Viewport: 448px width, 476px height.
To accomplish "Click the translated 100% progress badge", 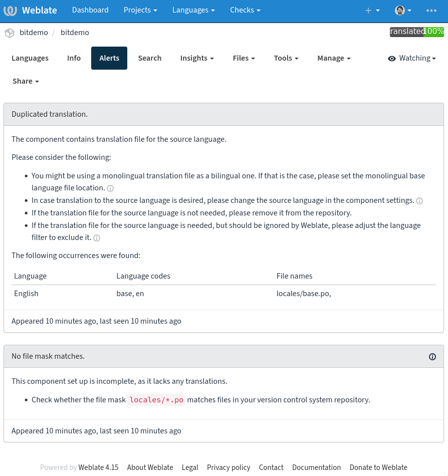I will [x=417, y=32].
